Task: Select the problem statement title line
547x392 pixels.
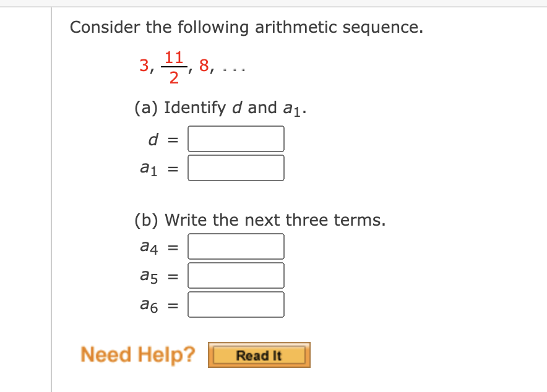Action: tap(246, 27)
